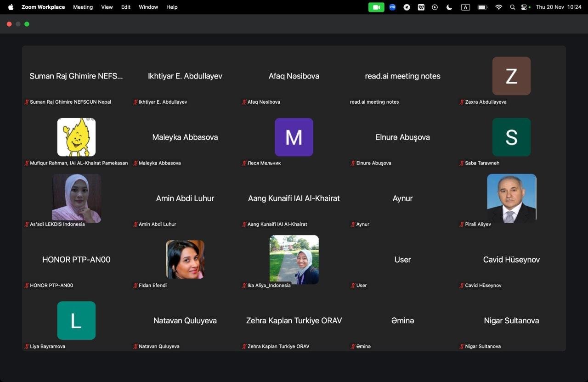
Task: Select the read.ai meeting notes participant tile
Action: pos(402,76)
